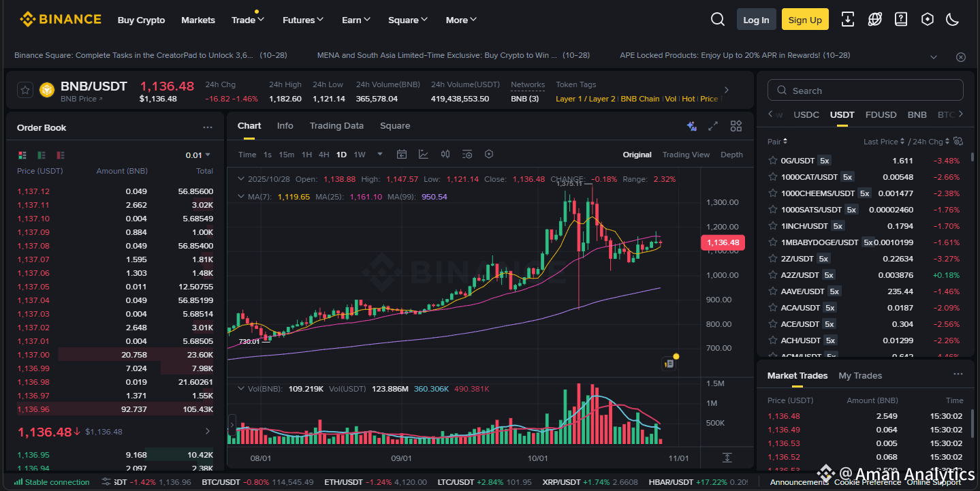Open the download app icon
980x491 pixels.
(848, 19)
